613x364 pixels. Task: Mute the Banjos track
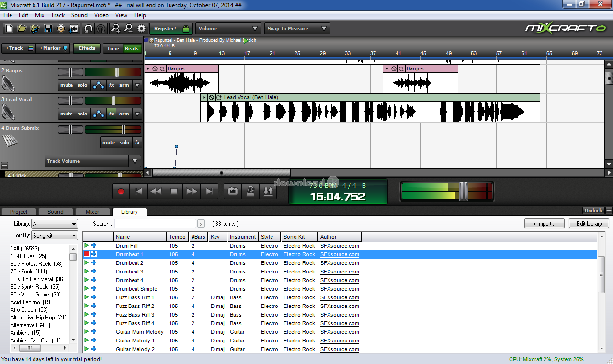[67, 85]
